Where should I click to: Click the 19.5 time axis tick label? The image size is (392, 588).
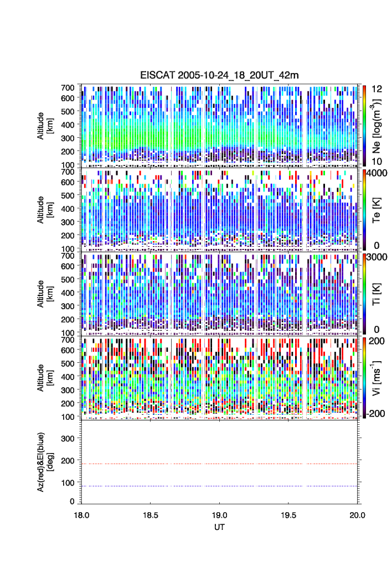[x=288, y=514]
